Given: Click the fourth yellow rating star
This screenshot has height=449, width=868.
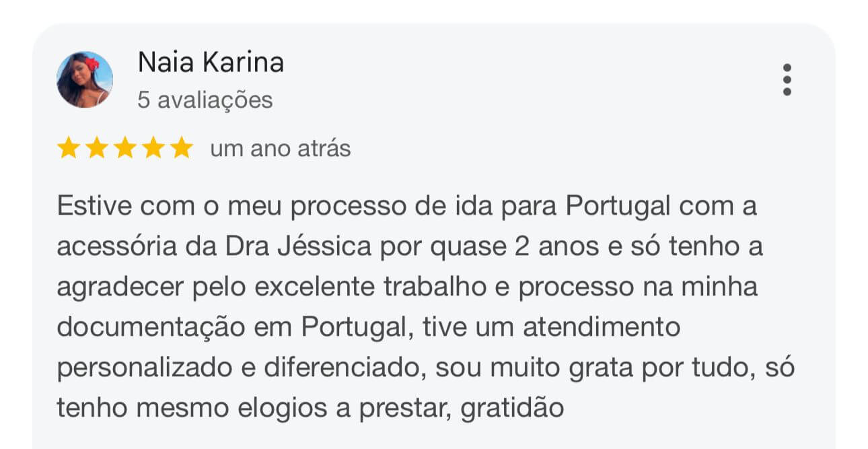Looking at the screenshot, I should [153, 148].
